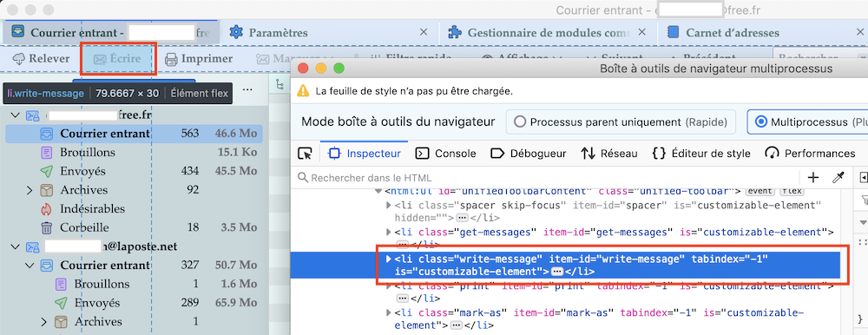This screenshot has width=868, height=335.
Task: Expand the mark-as li node
Action: [389, 312]
